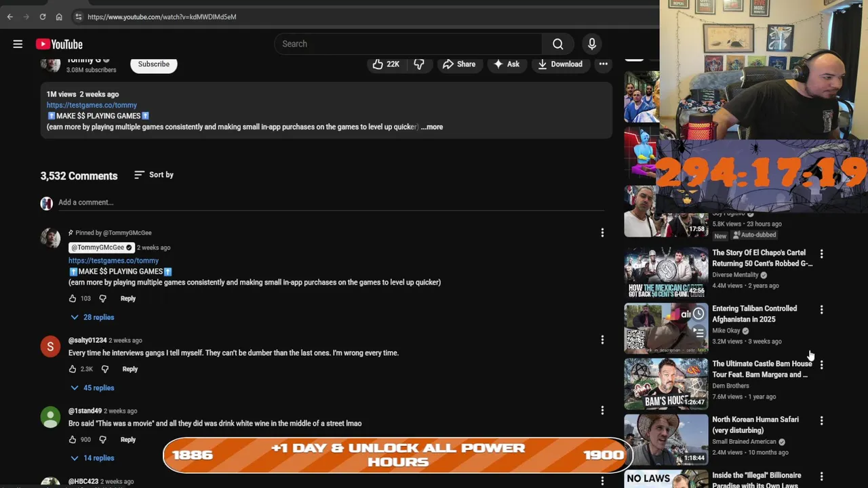This screenshot has height=488, width=868.
Task: Expand 14 replies under @1stand49's comment
Action: click(x=93, y=458)
